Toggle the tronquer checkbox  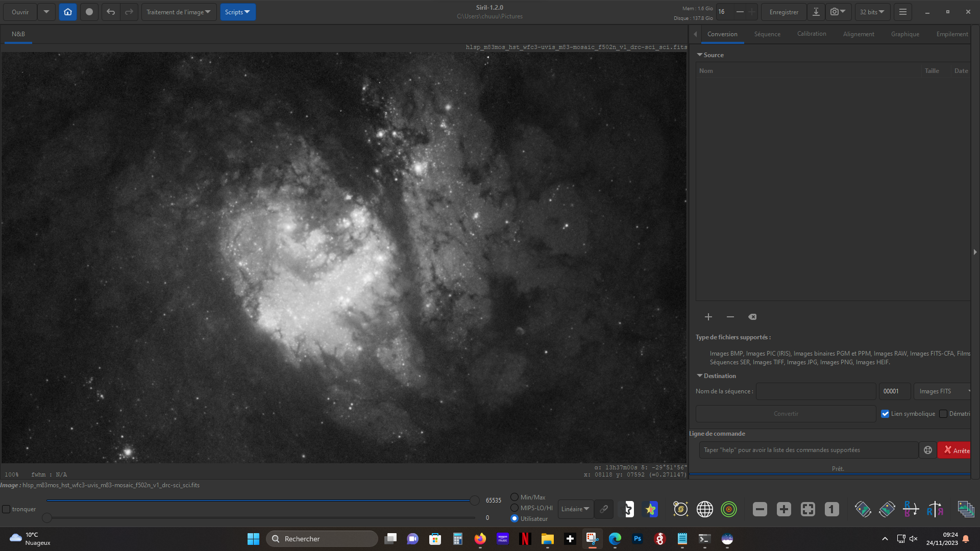coord(6,509)
